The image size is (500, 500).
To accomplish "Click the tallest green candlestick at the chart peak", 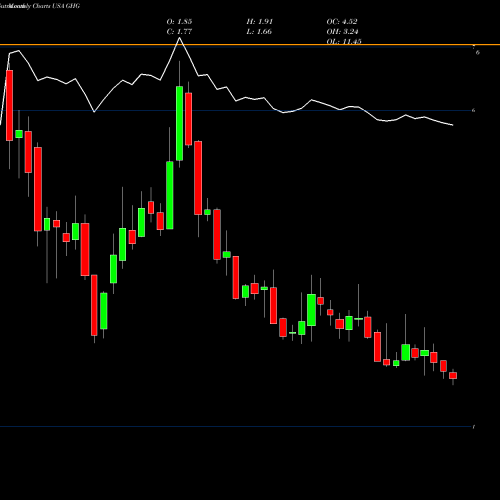I will point(179,123).
